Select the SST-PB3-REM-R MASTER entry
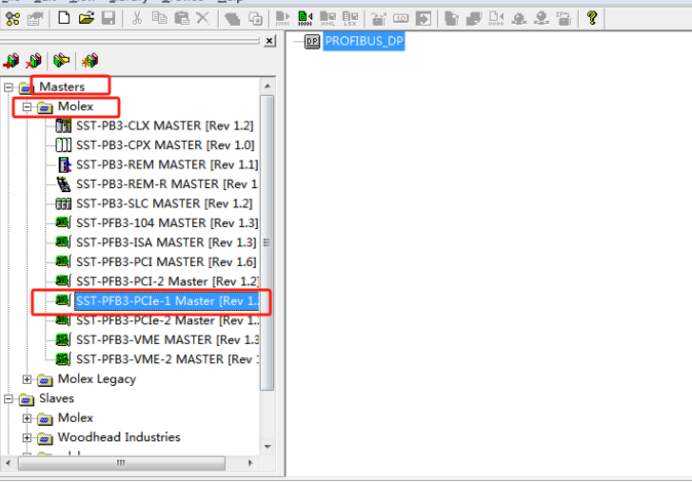 tap(167, 184)
